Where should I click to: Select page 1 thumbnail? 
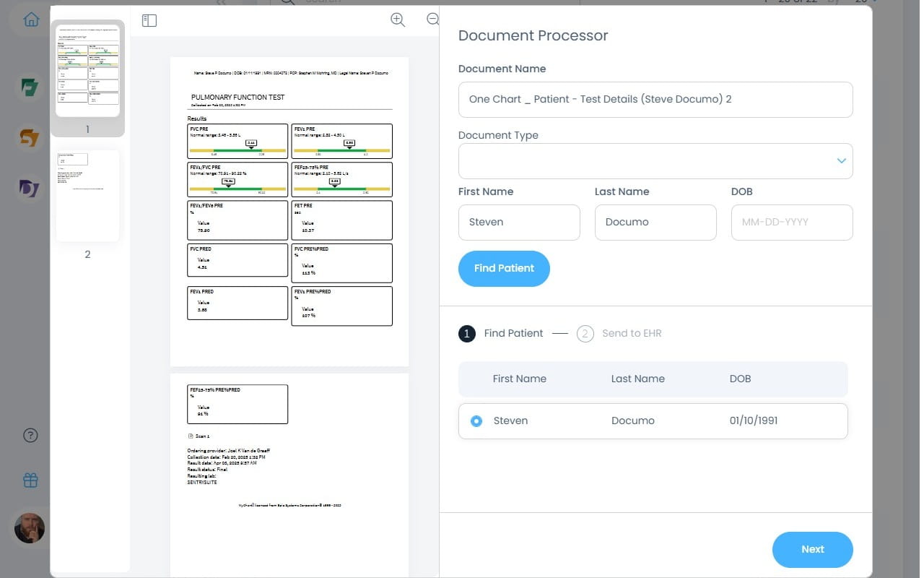click(88, 71)
